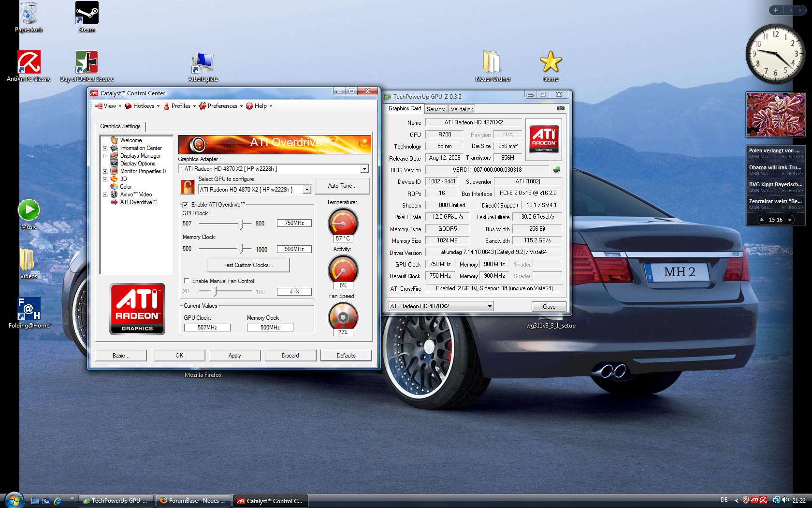Open the View menu in Catalyst
The width and height of the screenshot is (812, 508).
(x=108, y=106)
